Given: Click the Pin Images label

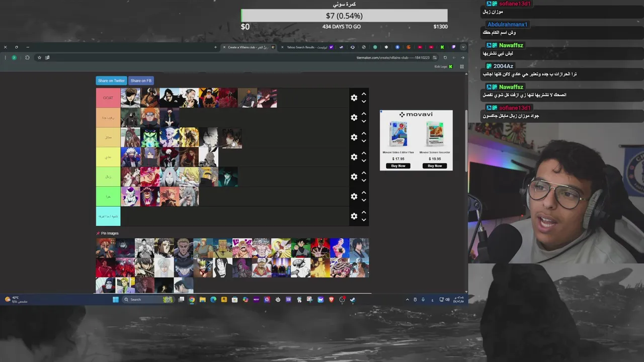Looking at the screenshot, I should click(110, 233).
